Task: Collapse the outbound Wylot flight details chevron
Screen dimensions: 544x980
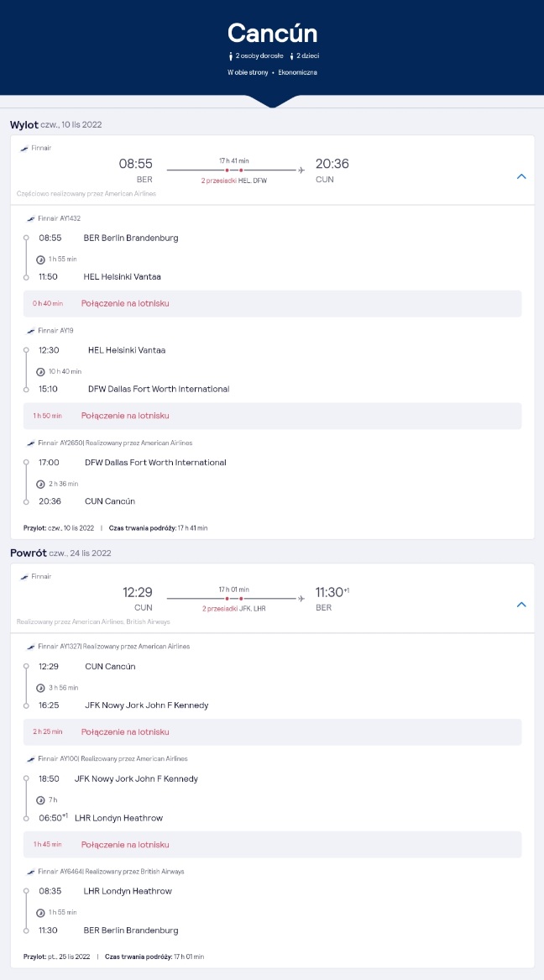Action: (521, 177)
